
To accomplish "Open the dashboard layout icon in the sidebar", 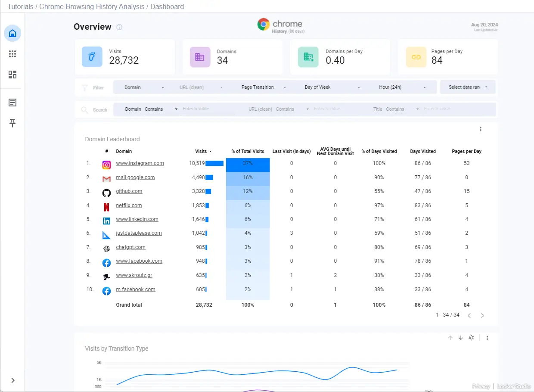I will (x=12, y=75).
